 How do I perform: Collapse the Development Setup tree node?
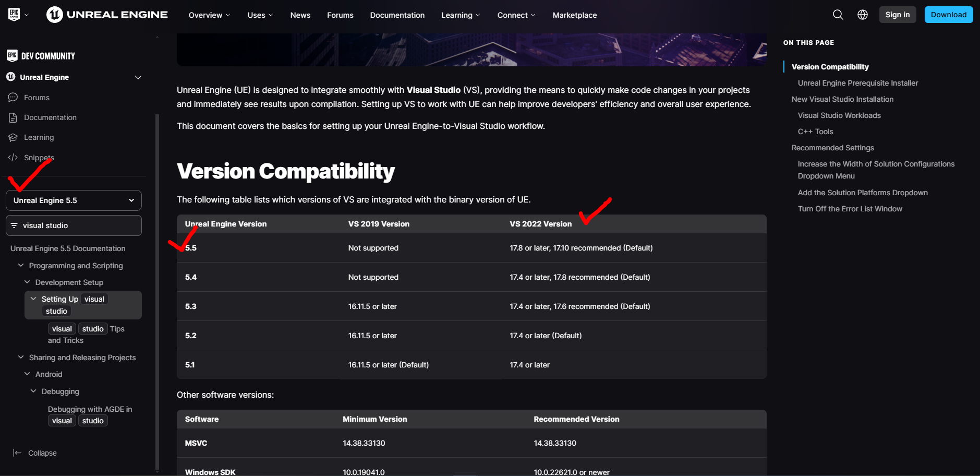pyautogui.click(x=27, y=282)
